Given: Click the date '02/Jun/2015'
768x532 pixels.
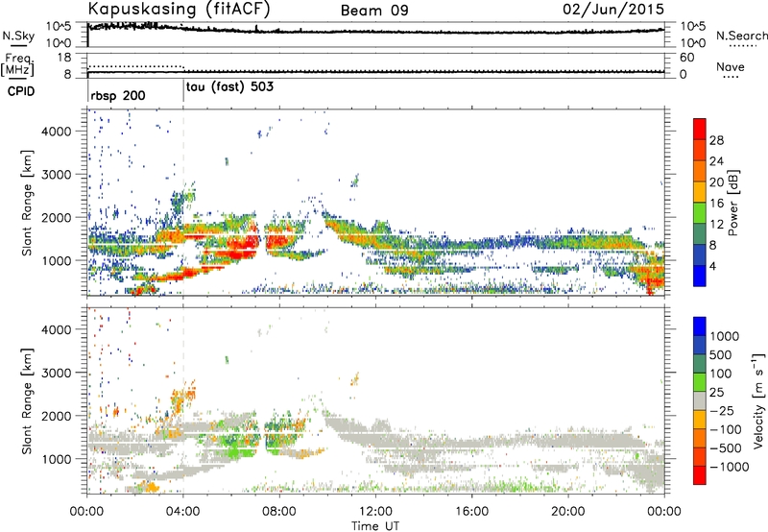Looking at the screenshot, I should click(613, 10).
